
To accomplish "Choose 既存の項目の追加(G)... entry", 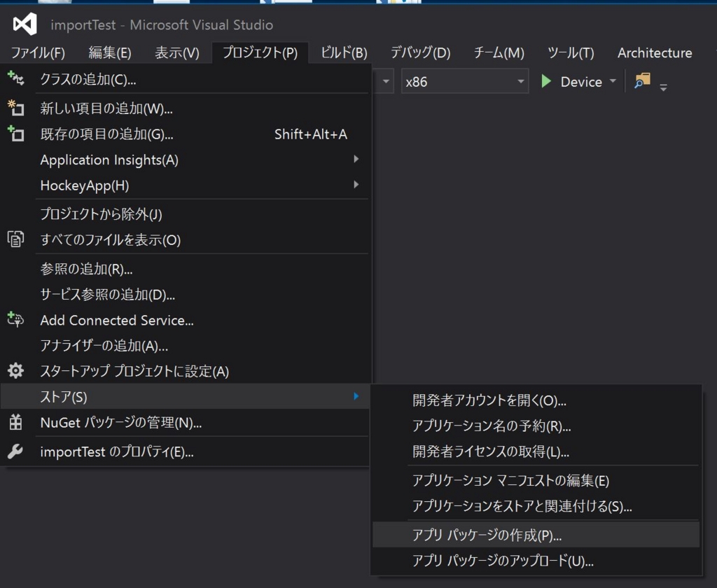I will click(x=185, y=134).
